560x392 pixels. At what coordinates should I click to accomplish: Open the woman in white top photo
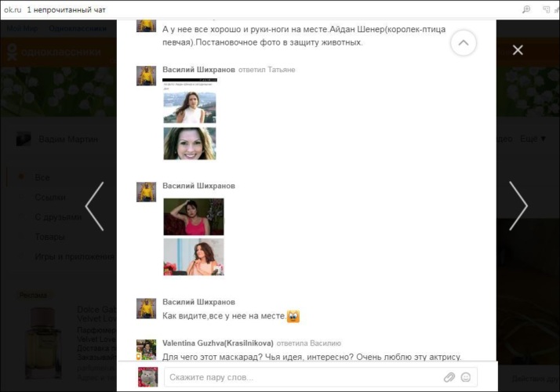190,107
